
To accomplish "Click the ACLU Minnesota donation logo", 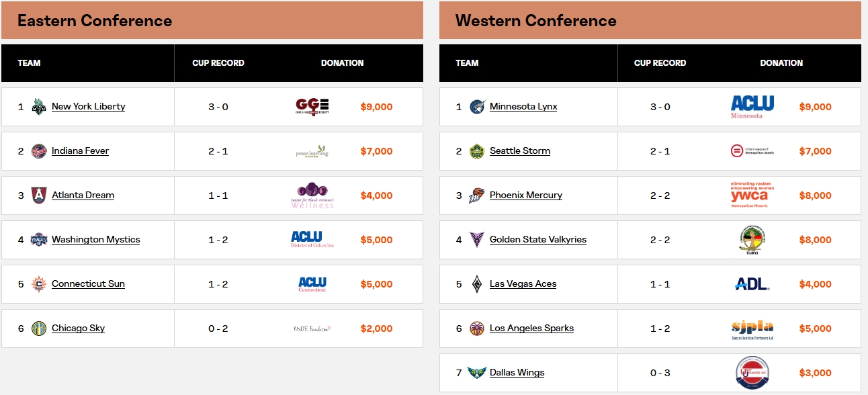I will (x=752, y=107).
